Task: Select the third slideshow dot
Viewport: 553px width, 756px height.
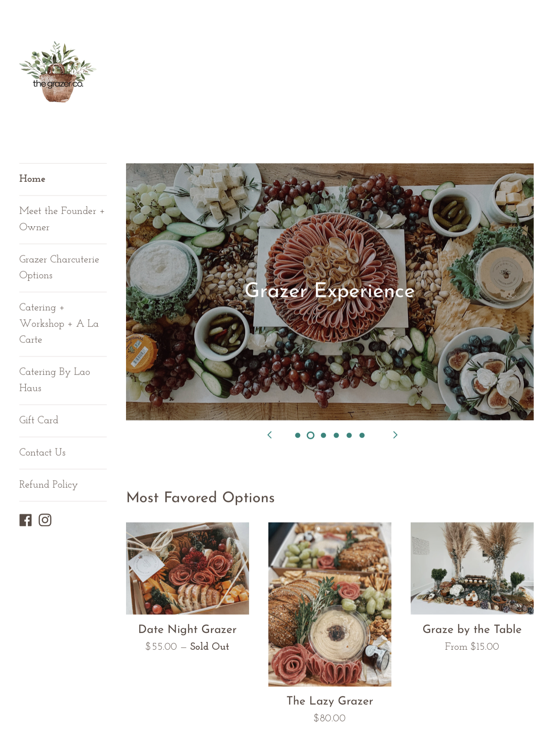Action: coord(323,435)
